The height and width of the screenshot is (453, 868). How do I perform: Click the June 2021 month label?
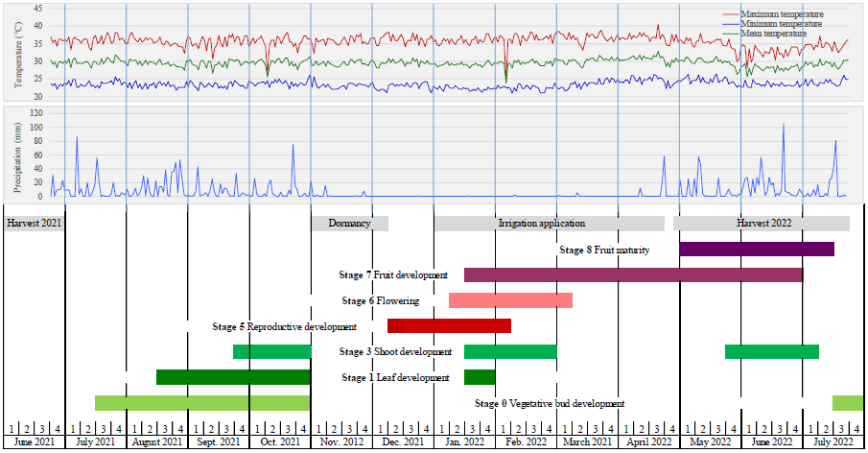point(34,442)
